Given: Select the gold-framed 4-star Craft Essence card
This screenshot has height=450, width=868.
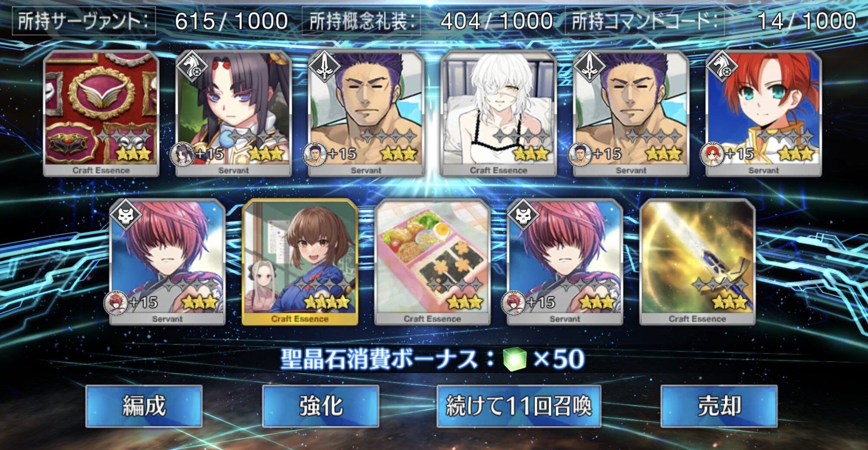Looking at the screenshot, I should (300, 262).
